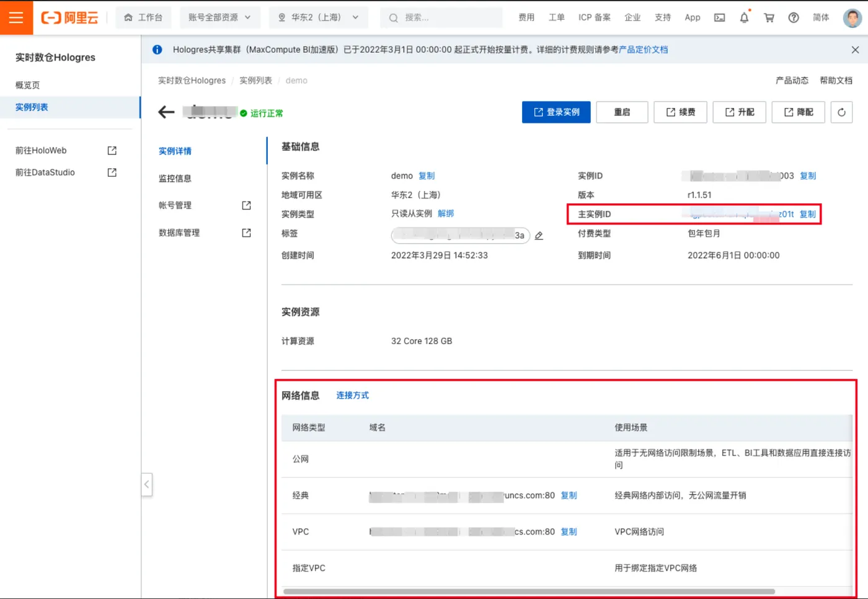
Task: Select 实例详情 tab
Action: tap(175, 151)
